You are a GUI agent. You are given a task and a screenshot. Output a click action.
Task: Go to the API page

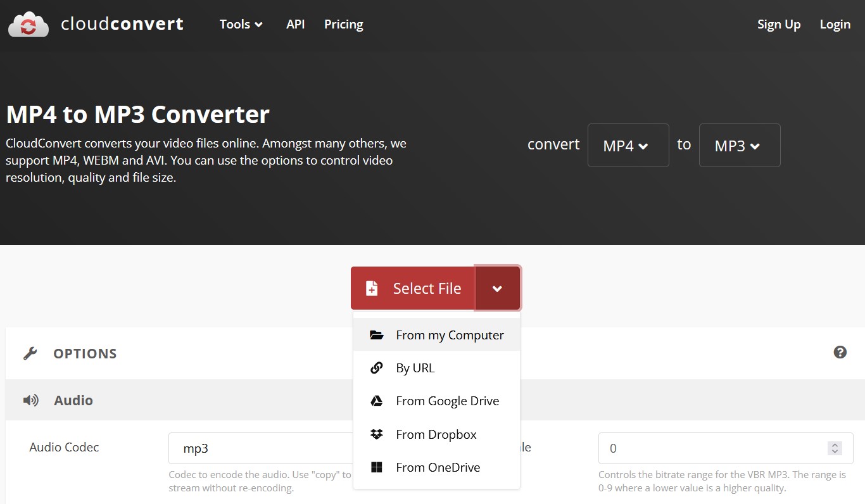coord(296,24)
